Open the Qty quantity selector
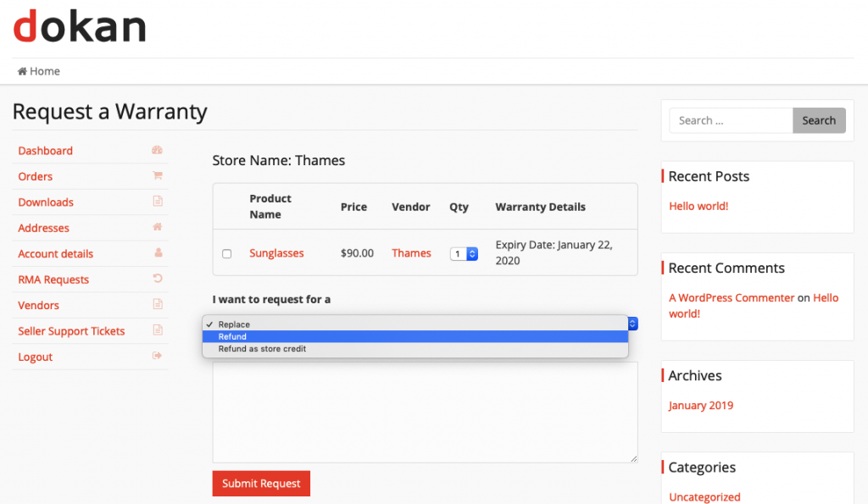The image size is (868, 504). 464,254
